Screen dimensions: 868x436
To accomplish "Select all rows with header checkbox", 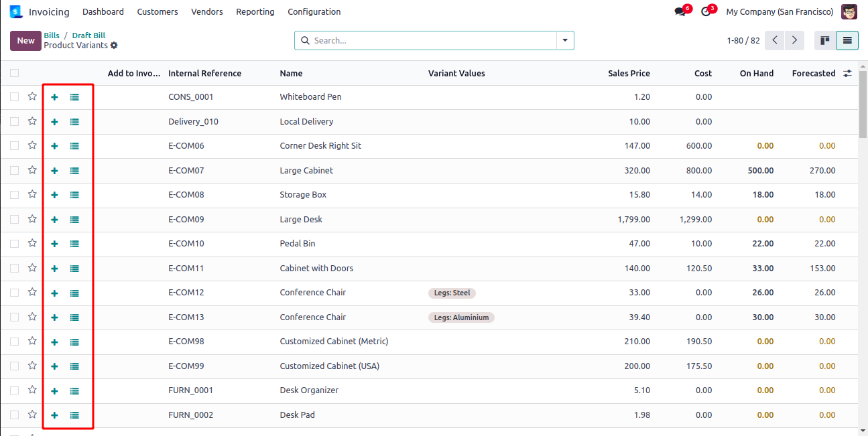I will click(x=15, y=73).
